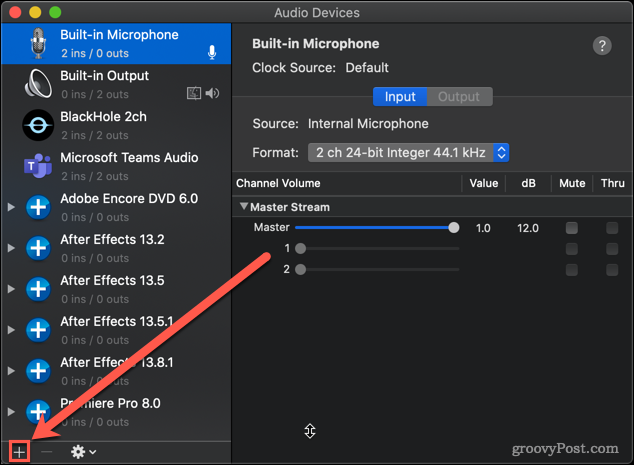
Task: Select the Built-in Output speaker icon
Action: pos(38,84)
